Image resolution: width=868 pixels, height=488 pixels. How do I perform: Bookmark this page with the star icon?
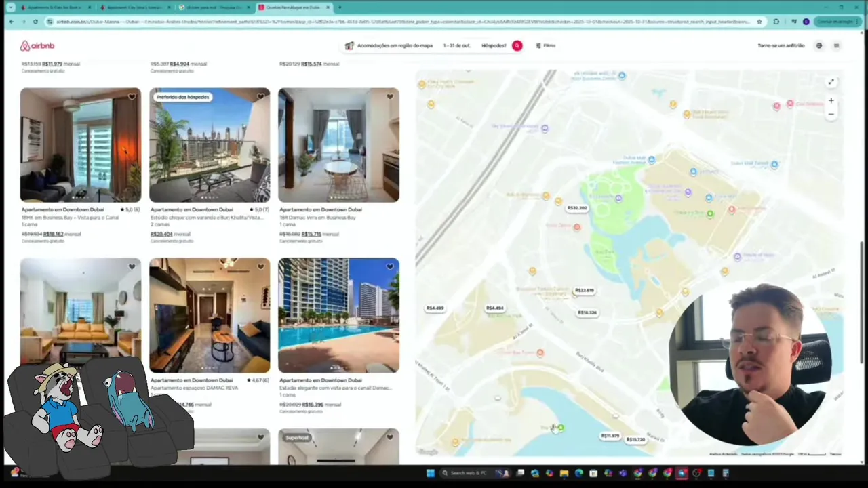759,22
